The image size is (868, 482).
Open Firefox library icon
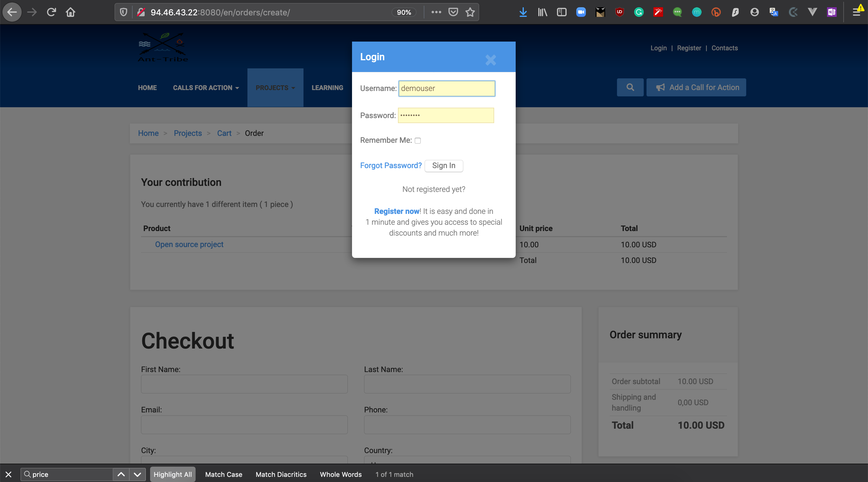pyautogui.click(x=542, y=12)
